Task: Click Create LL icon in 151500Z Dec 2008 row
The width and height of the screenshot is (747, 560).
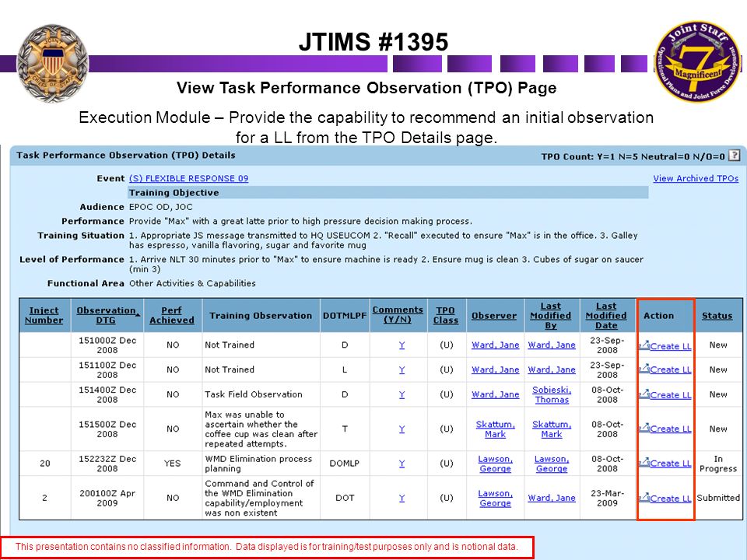Action: click(644, 428)
